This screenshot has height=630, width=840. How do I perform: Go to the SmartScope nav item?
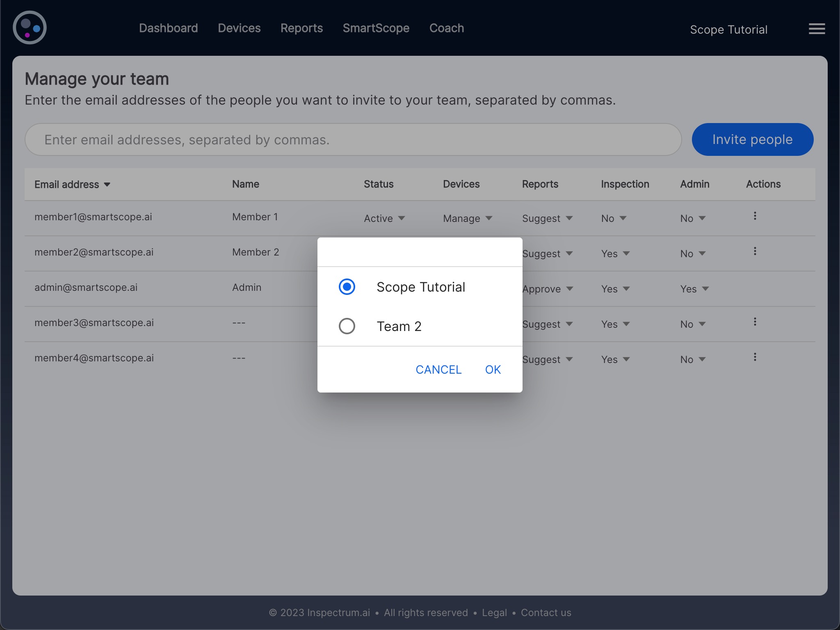[x=376, y=28]
